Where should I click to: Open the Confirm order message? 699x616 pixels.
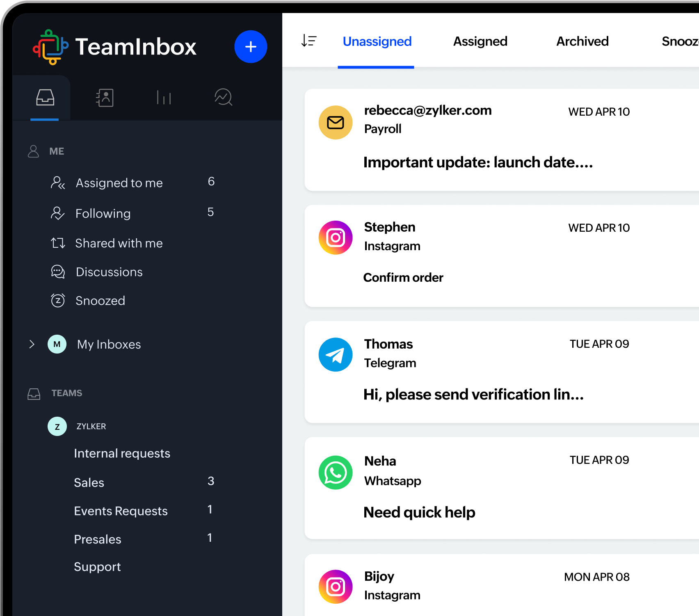(x=403, y=278)
